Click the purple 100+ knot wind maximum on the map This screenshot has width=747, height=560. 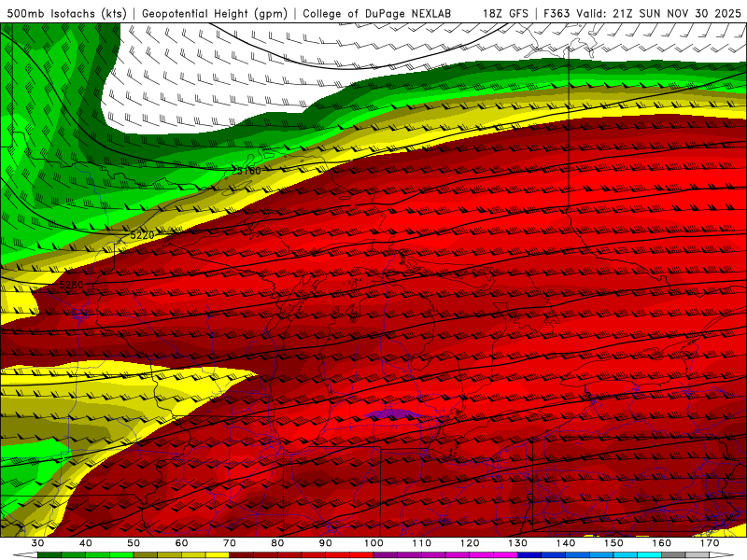393,413
